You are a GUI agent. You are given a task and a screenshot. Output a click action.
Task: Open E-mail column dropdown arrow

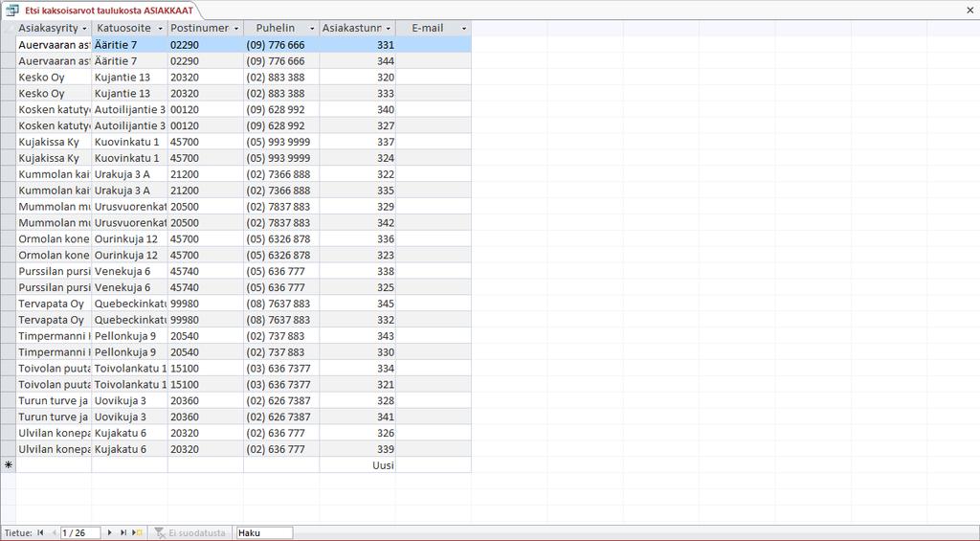464,29
